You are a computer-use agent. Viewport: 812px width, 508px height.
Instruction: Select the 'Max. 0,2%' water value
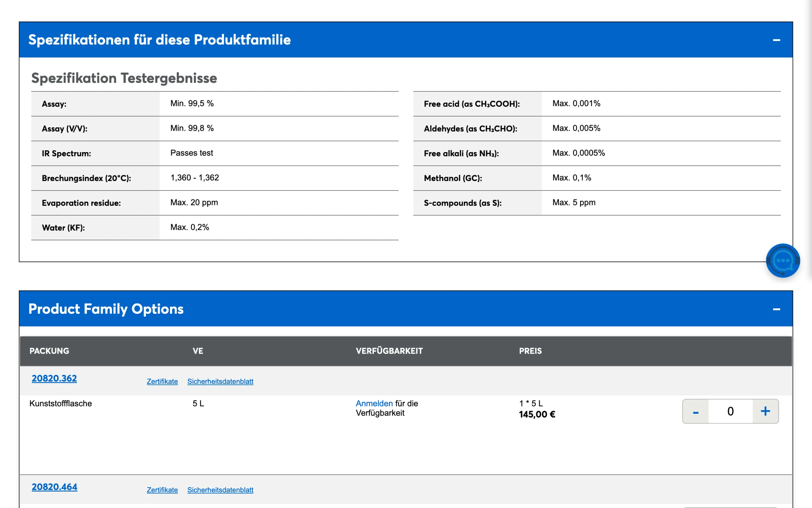click(190, 227)
